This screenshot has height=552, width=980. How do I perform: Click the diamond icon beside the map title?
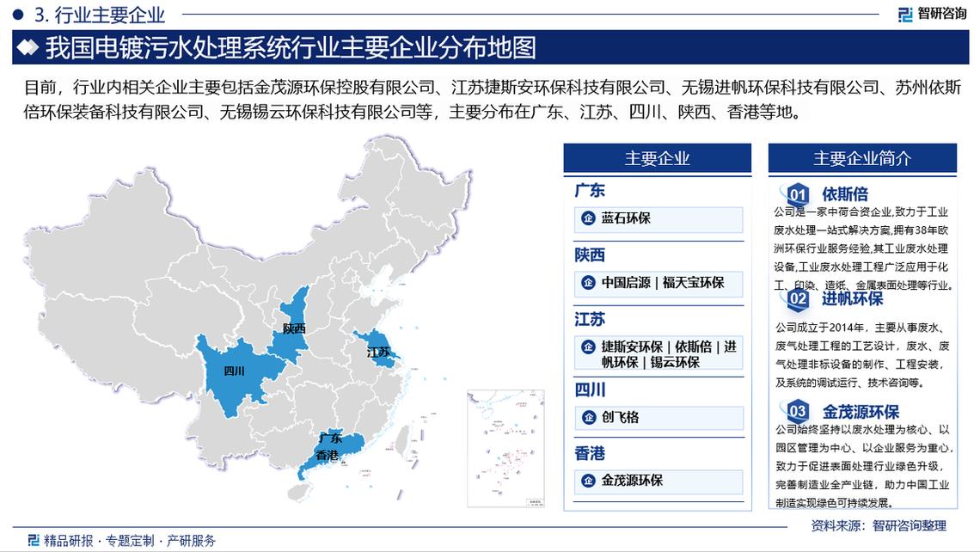[28, 47]
